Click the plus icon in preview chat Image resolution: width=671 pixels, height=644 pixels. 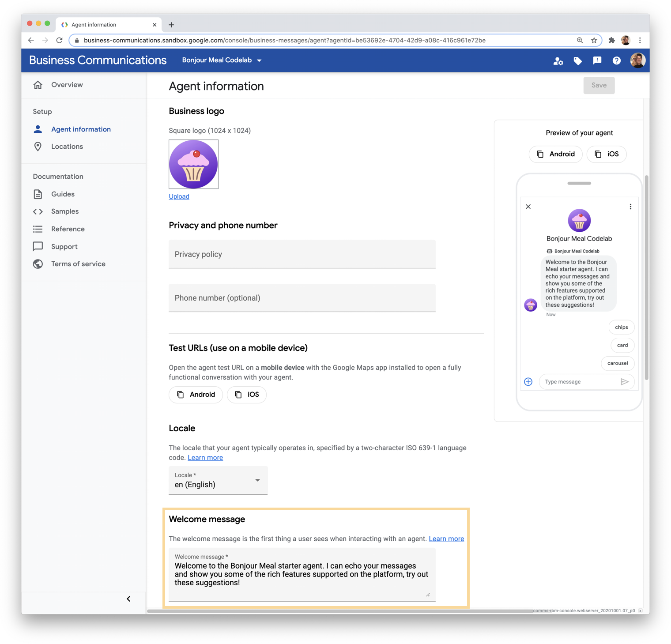click(x=528, y=382)
